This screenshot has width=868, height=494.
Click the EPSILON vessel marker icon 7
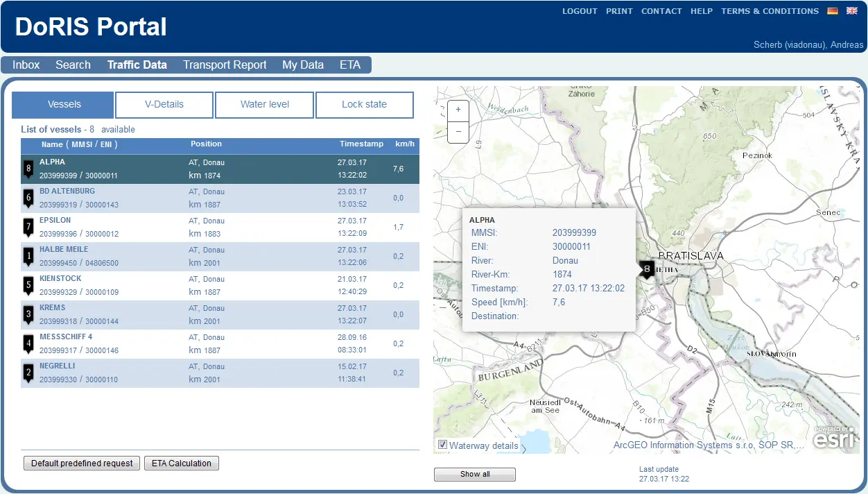tap(28, 227)
